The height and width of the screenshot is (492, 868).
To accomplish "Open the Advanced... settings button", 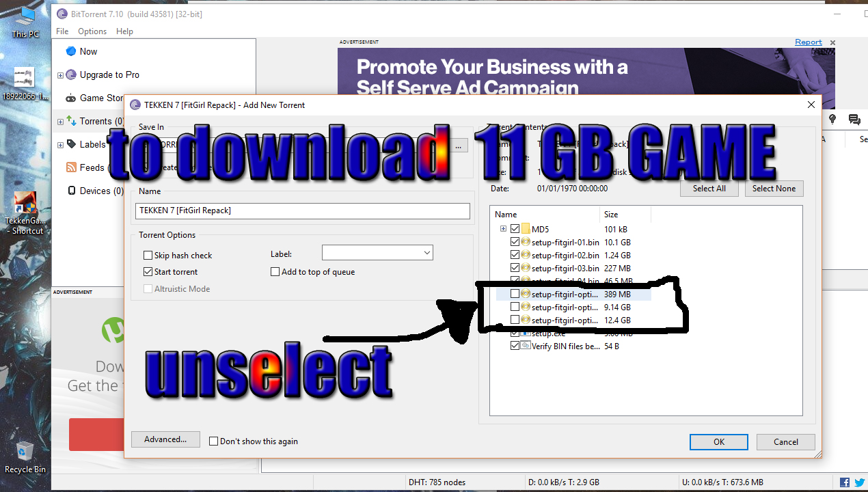I will (x=165, y=439).
